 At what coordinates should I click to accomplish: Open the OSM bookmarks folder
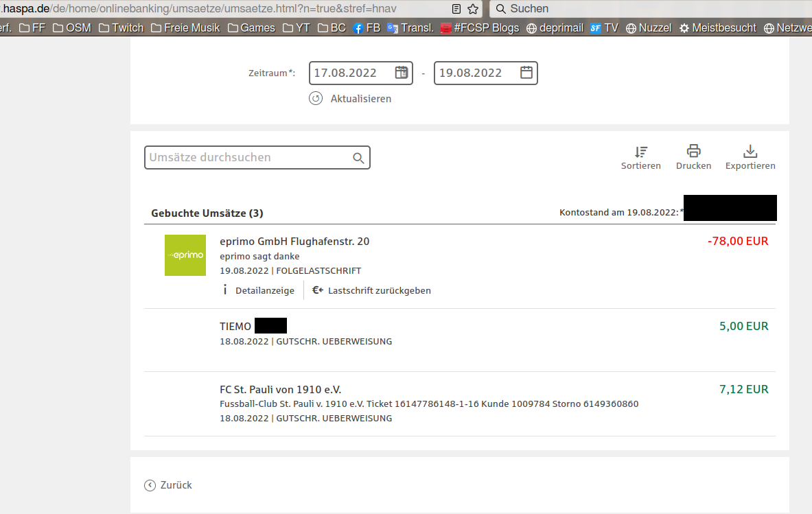click(x=72, y=28)
